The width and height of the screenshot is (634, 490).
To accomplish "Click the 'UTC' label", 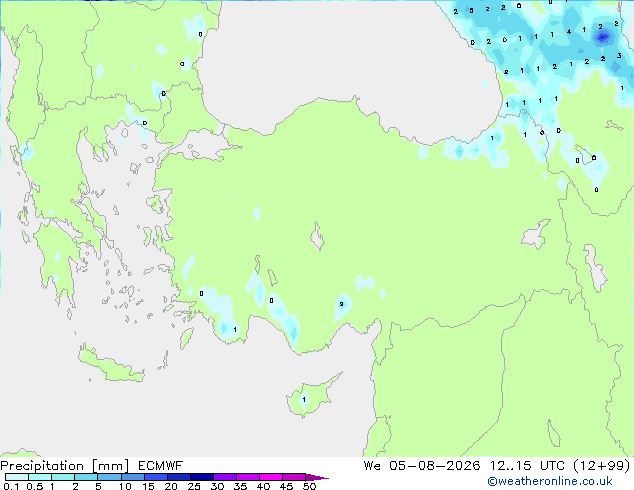I will 552,466.
